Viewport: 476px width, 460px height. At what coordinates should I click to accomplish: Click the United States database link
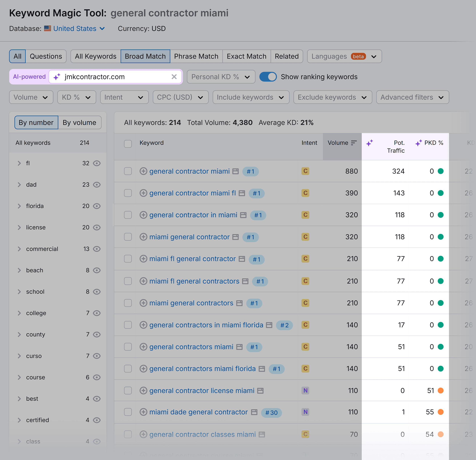click(74, 29)
